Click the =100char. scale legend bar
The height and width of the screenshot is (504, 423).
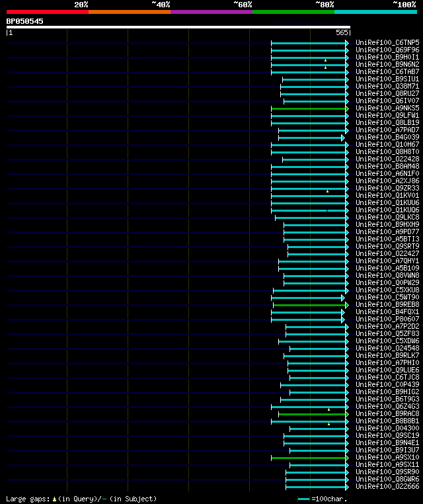(303, 499)
